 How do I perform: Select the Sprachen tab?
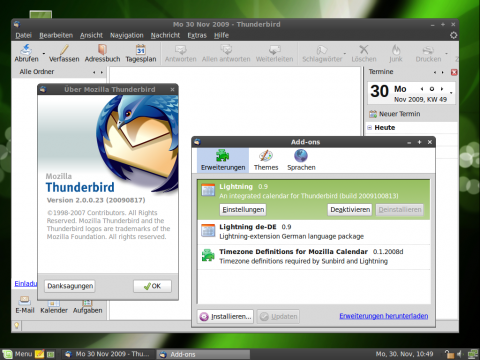click(x=301, y=160)
